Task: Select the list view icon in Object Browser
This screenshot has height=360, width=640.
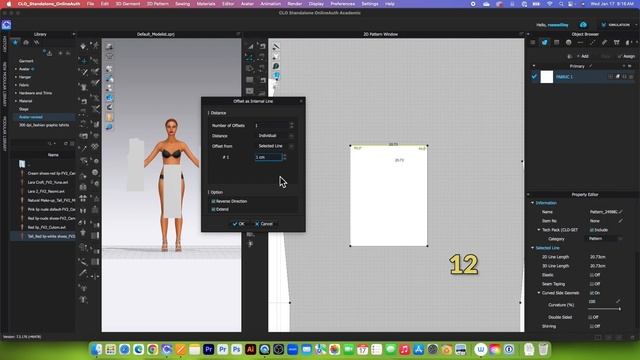Action: (x=533, y=42)
